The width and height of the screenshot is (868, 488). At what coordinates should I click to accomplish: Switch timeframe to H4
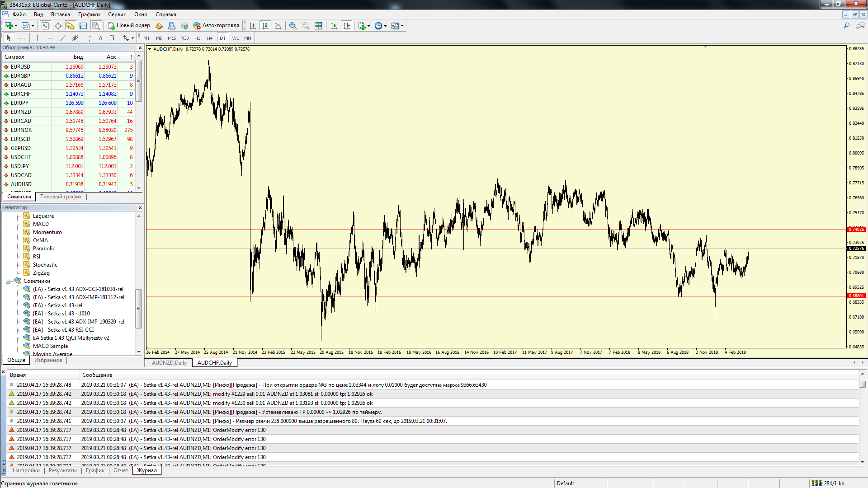click(210, 38)
